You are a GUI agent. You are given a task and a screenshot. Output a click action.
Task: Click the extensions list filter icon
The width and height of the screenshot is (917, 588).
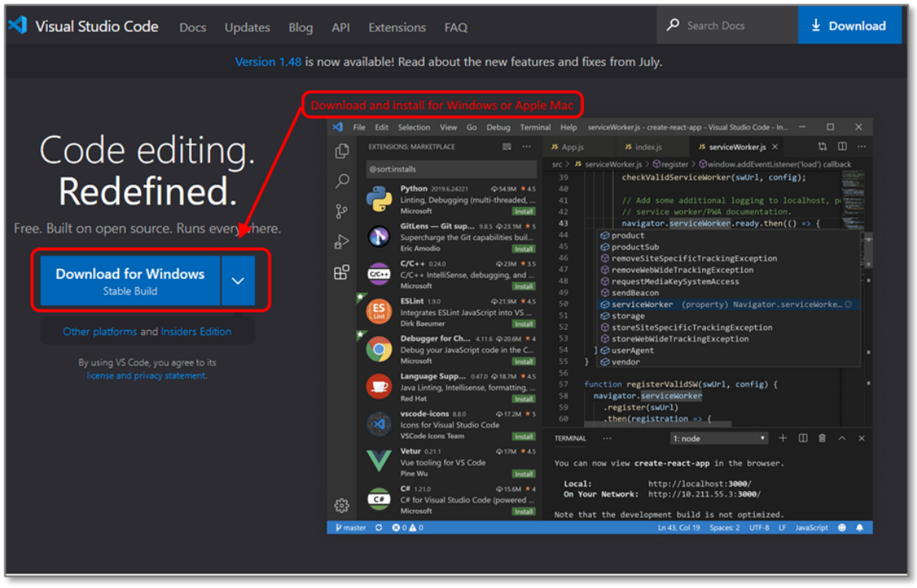507,147
